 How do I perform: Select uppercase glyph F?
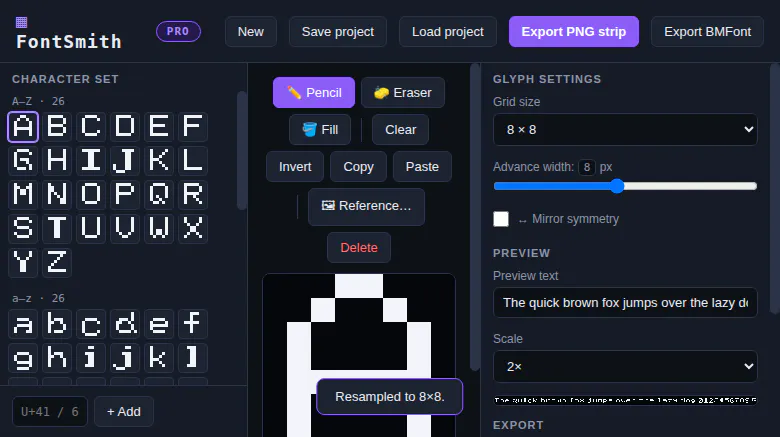[x=193, y=126]
